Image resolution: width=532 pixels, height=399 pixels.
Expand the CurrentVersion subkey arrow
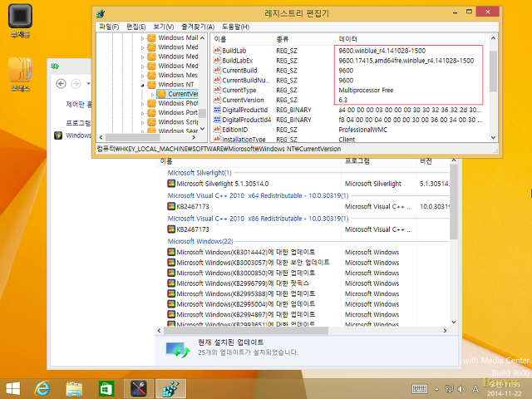point(152,94)
